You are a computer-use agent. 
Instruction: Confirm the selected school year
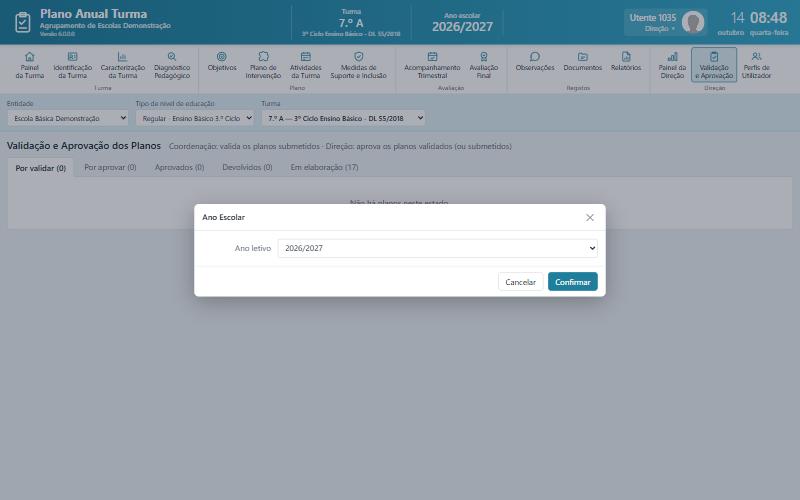point(572,282)
